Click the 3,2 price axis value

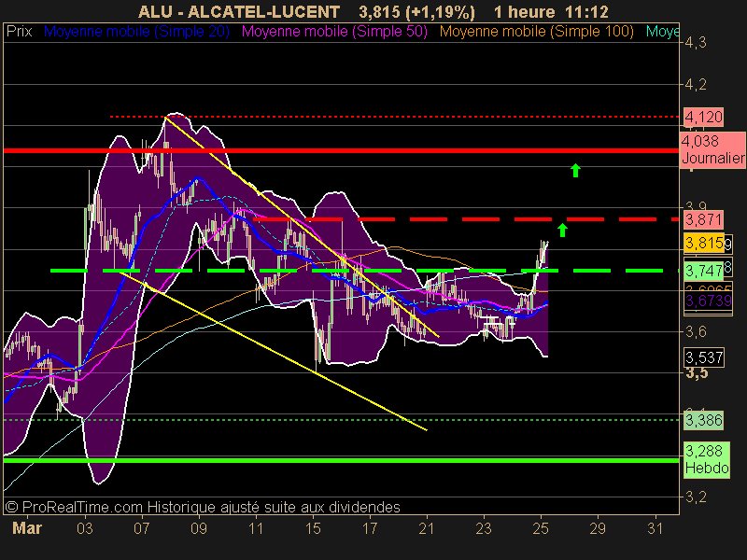pos(696,497)
